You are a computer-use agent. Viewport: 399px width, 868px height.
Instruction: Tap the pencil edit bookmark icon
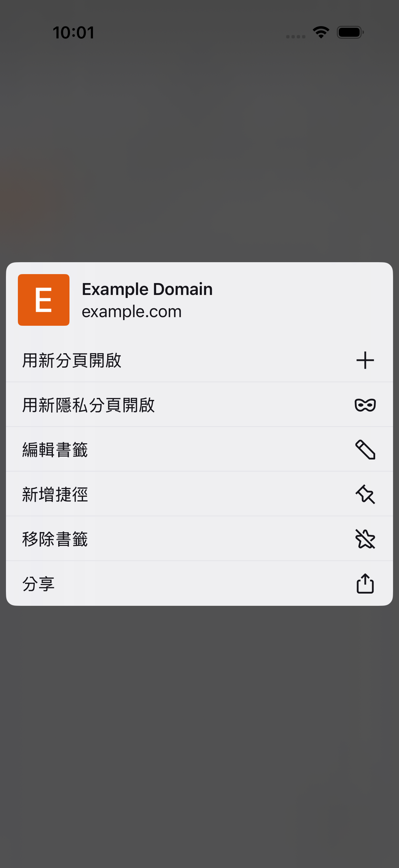click(x=365, y=450)
